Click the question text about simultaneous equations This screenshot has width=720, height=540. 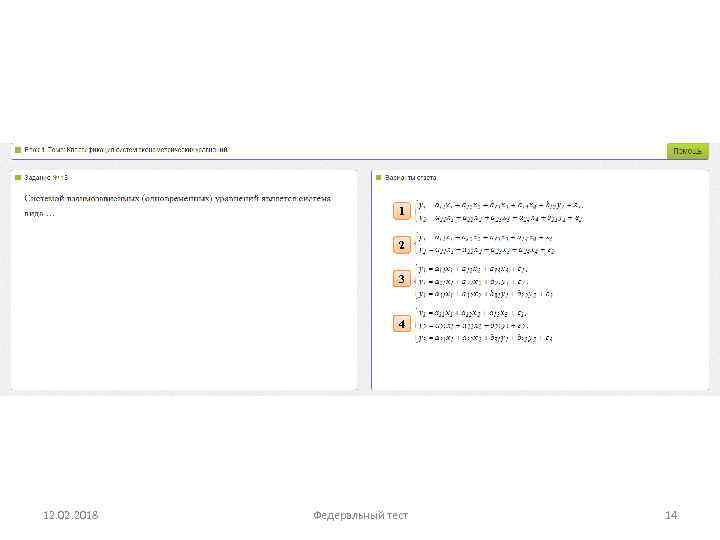tap(177, 206)
